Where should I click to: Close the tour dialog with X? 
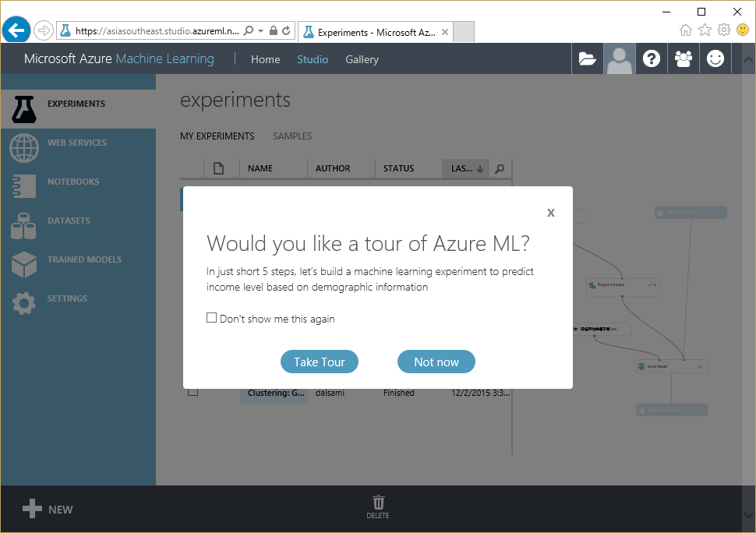pos(551,213)
